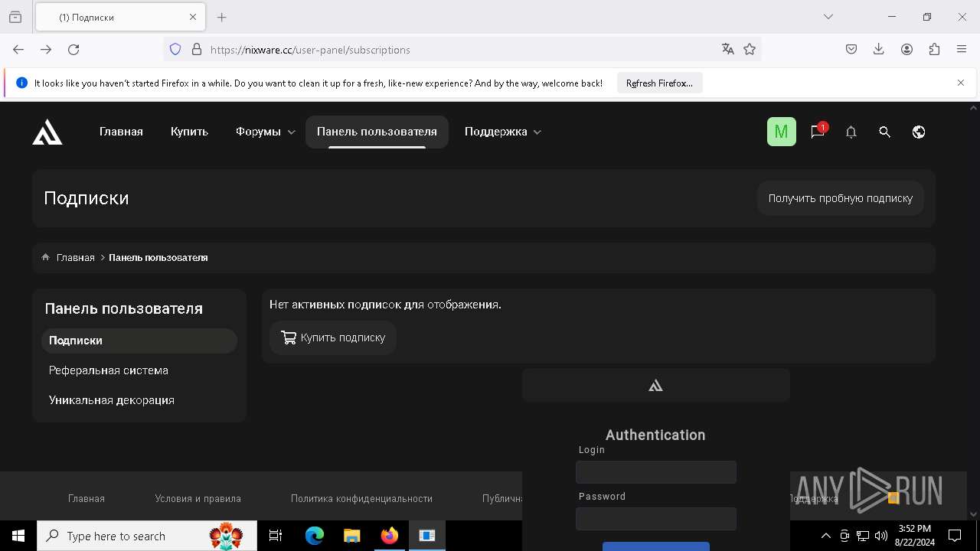Click Windows Start button
This screenshot has width=980, height=551.
pos(18,536)
